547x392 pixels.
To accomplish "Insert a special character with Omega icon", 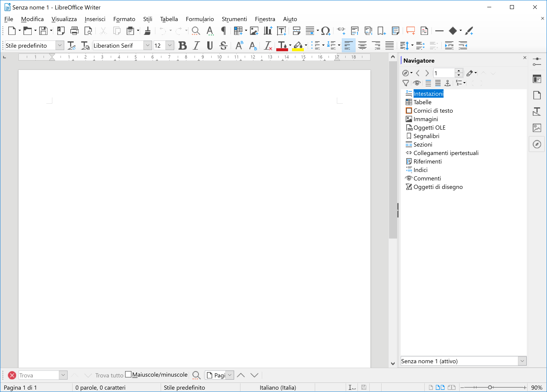I will [325, 31].
